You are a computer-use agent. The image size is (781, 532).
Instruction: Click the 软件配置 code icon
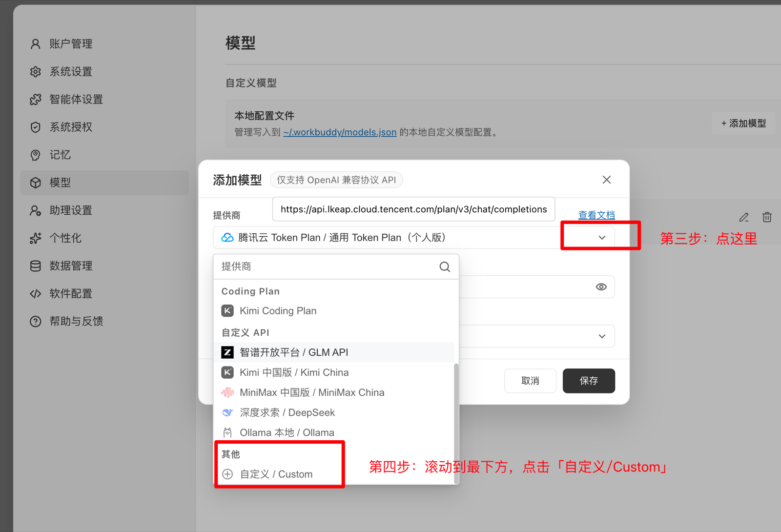coord(36,294)
